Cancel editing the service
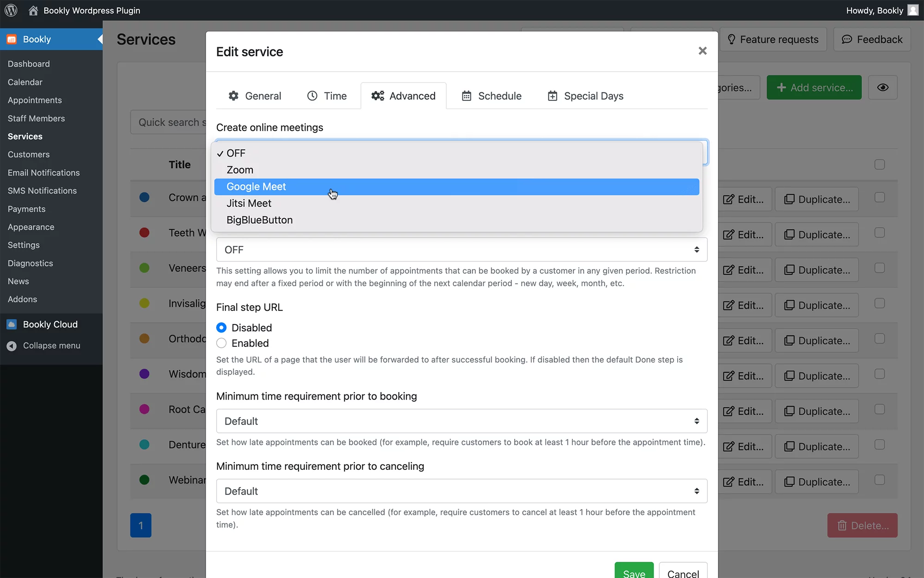The width and height of the screenshot is (924, 578). point(683,571)
